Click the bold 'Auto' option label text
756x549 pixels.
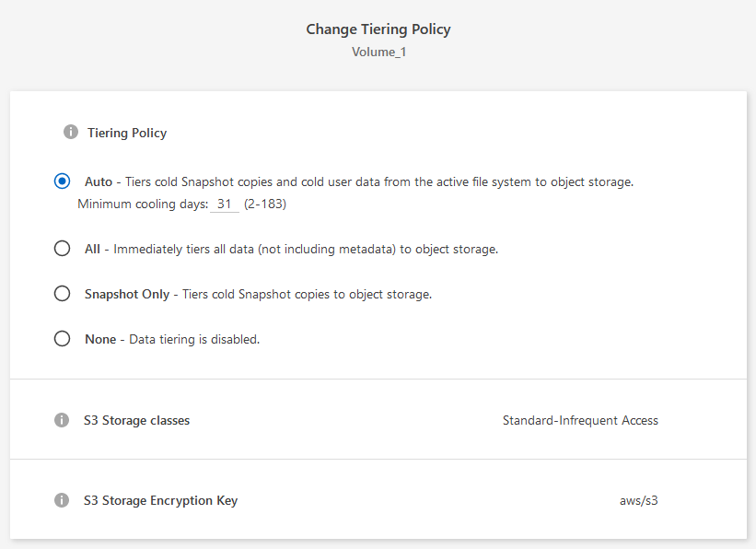(99, 182)
